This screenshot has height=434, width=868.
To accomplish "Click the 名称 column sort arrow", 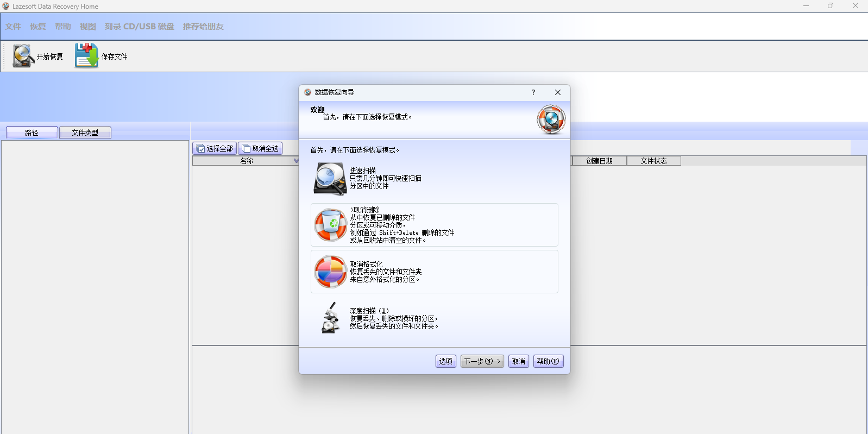I will pos(296,161).
